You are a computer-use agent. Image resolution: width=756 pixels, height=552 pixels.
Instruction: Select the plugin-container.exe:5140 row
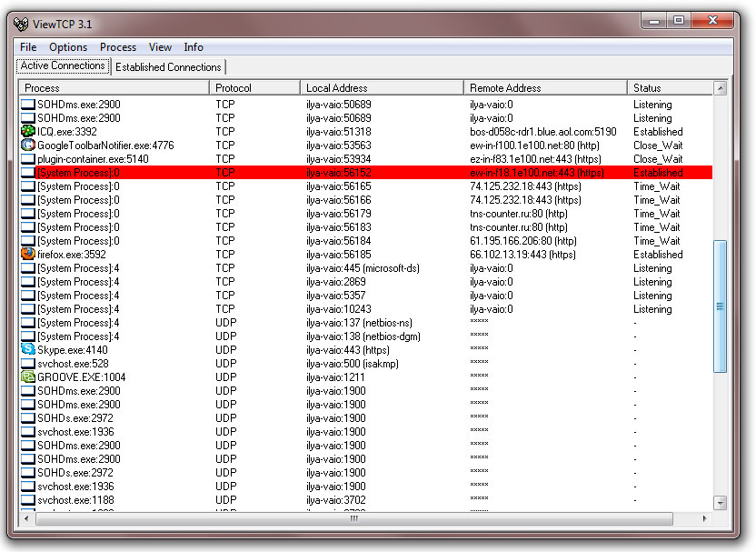pyautogui.click(x=366, y=159)
